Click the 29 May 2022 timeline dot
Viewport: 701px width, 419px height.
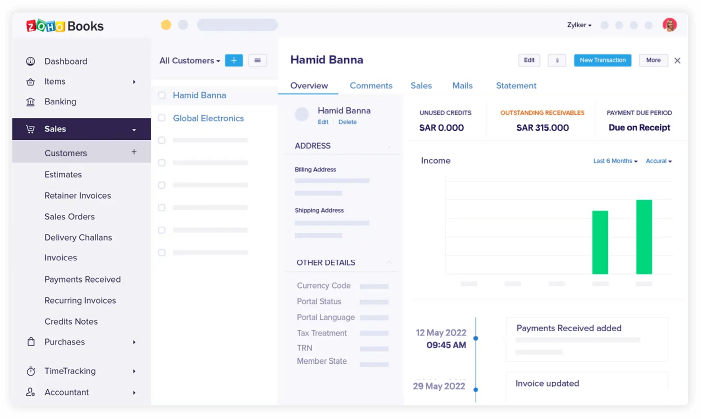coord(476,390)
